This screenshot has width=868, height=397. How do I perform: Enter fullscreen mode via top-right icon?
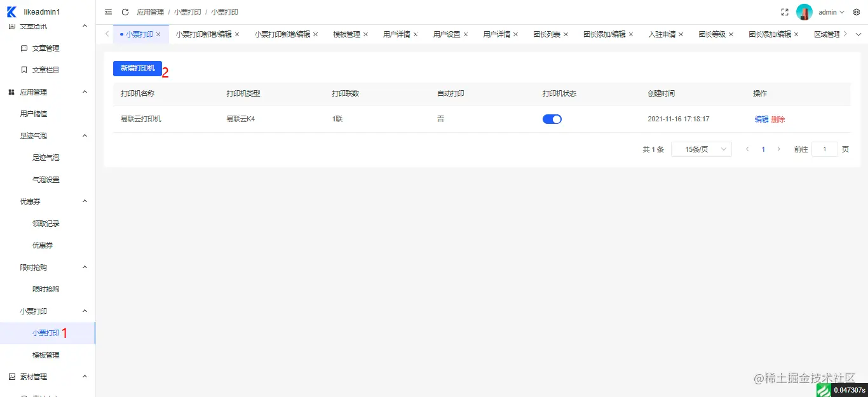(x=785, y=12)
